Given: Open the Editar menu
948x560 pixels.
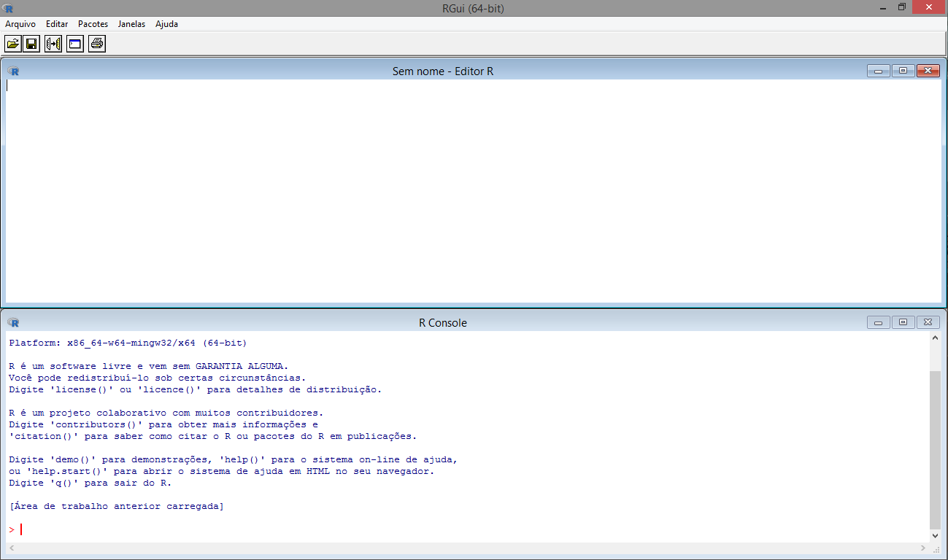Looking at the screenshot, I should pos(57,24).
